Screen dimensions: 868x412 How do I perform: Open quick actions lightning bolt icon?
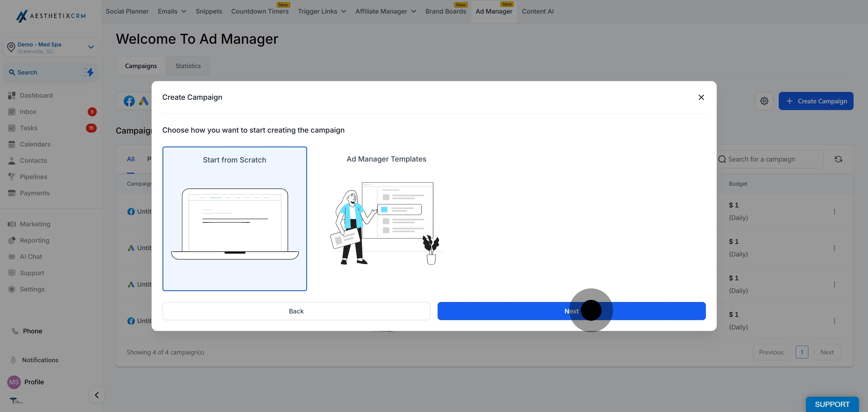(89, 72)
